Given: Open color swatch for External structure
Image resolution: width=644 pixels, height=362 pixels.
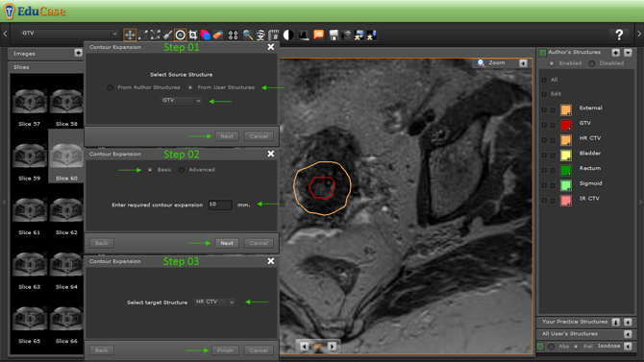Looking at the screenshot, I should coord(566,109).
